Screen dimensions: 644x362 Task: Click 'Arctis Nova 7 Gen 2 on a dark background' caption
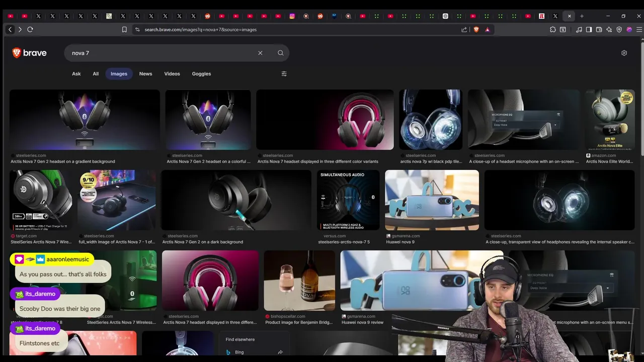point(203,242)
